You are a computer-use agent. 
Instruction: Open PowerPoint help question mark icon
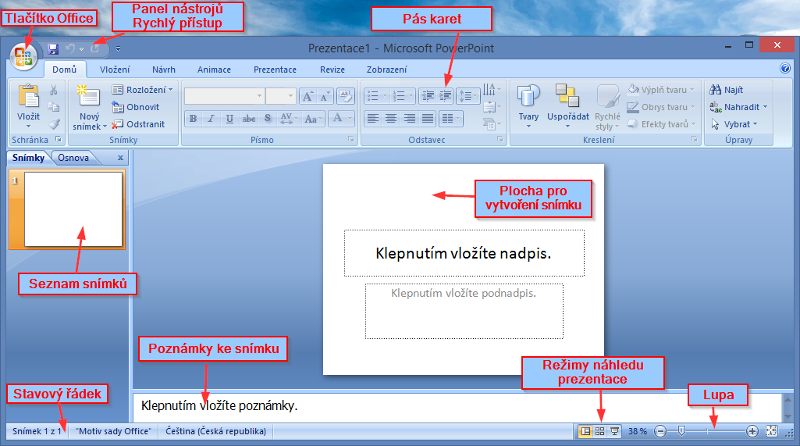[x=785, y=68]
